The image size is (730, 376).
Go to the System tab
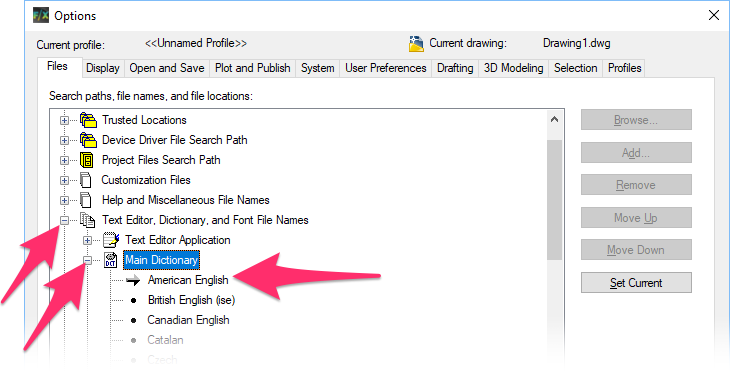[x=318, y=68]
